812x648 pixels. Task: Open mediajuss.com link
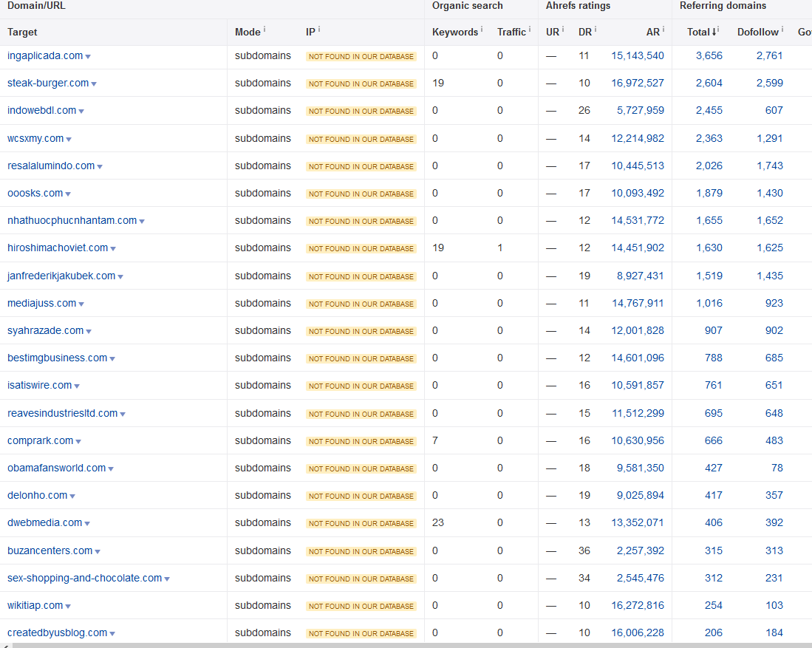point(41,303)
